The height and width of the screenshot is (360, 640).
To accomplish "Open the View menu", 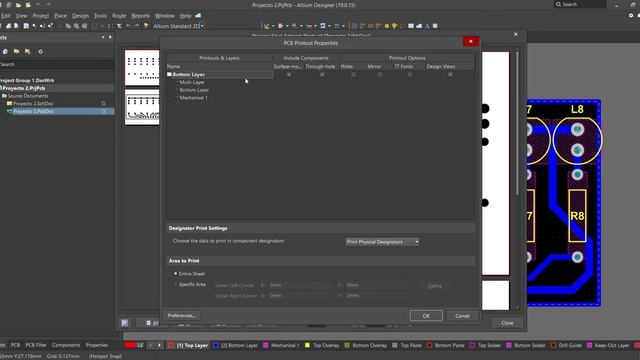I will [x=21, y=16].
